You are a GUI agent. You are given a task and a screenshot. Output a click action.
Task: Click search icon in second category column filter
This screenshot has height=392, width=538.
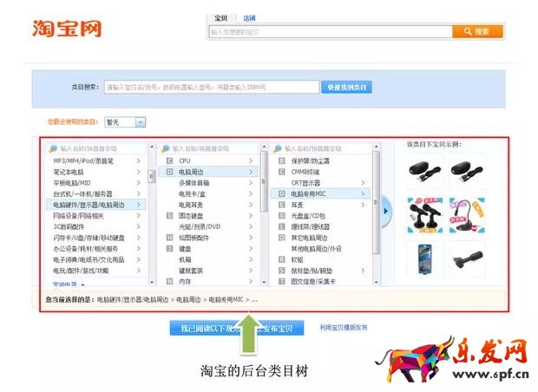click(166, 148)
